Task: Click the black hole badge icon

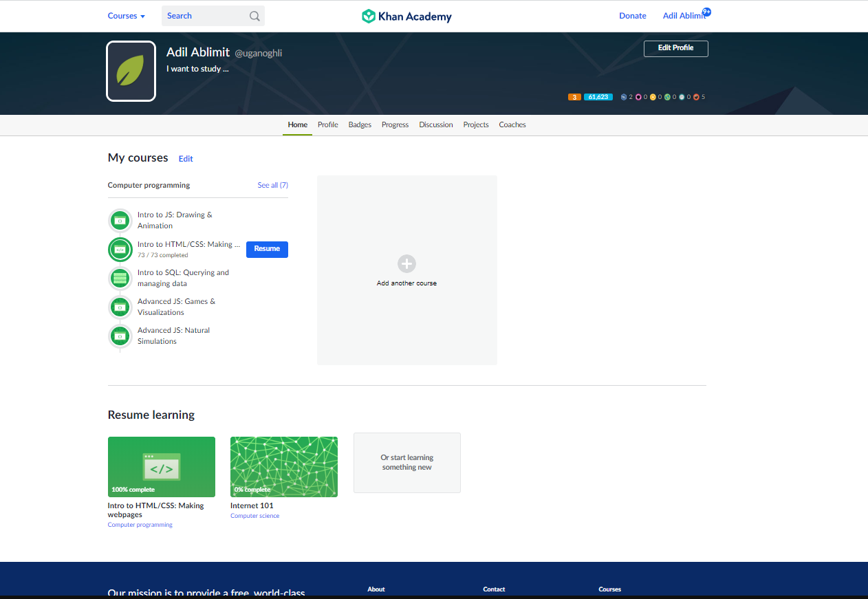Action: point(638,97)
